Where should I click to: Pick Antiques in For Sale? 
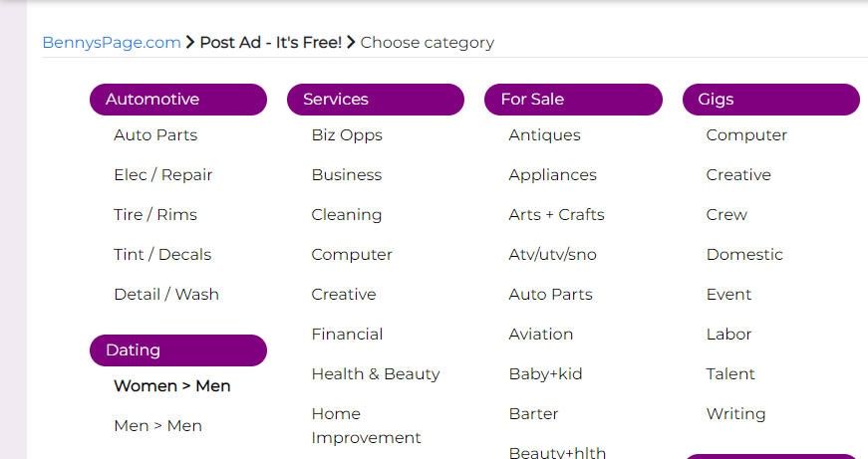click(x=544, y=135)
